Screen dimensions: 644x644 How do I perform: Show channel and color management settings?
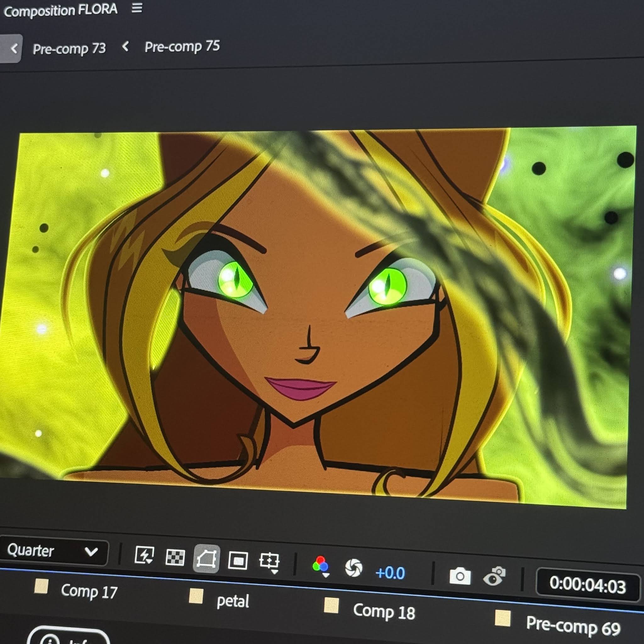click(320, 566)
